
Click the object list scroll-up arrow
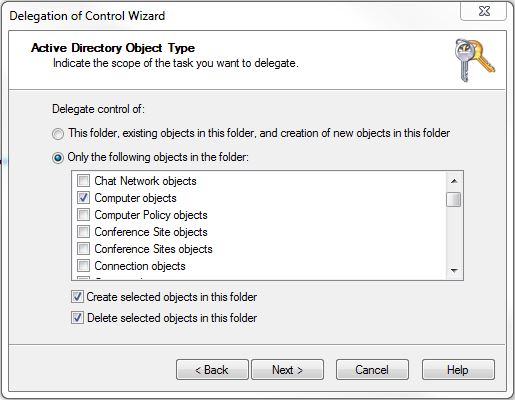454,181
